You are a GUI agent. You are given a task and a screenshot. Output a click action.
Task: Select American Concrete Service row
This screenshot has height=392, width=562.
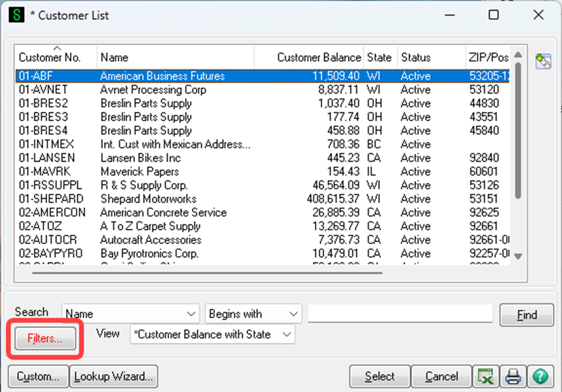tap(263, 212)
